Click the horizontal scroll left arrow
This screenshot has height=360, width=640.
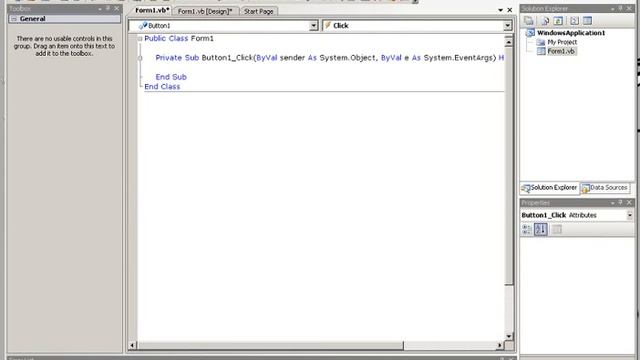click(x=132, y=345)
